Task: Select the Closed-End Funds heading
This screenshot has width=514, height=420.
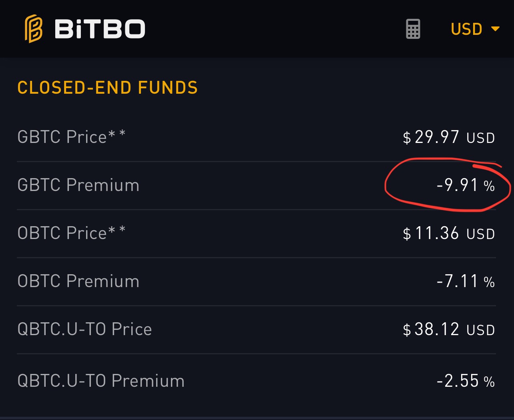Action: [108, 88]
